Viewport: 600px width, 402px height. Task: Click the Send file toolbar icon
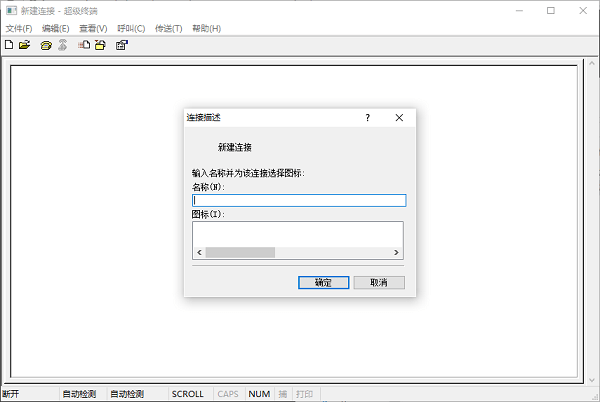point(84,45)
